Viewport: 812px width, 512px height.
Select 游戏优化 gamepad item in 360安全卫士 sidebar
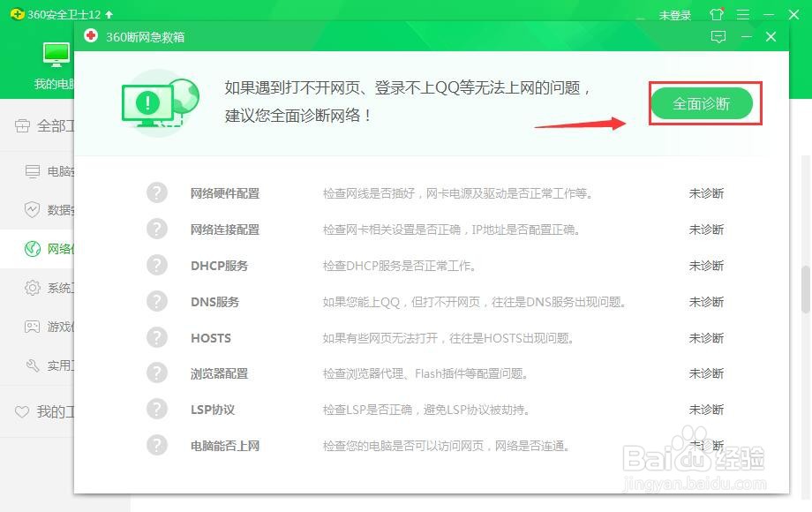pos(49,326)
